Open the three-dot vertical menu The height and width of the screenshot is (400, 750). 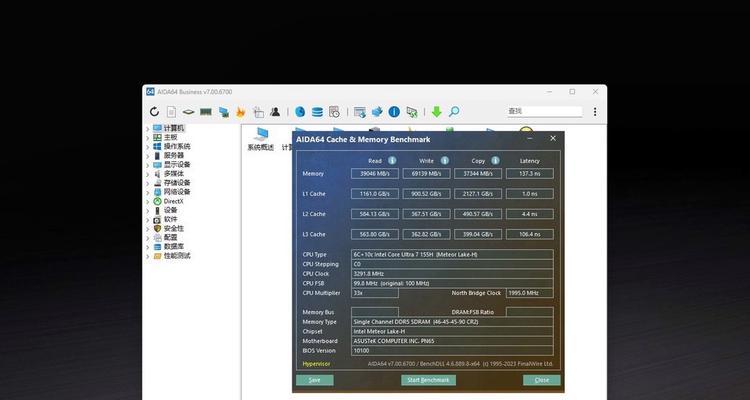595,111
